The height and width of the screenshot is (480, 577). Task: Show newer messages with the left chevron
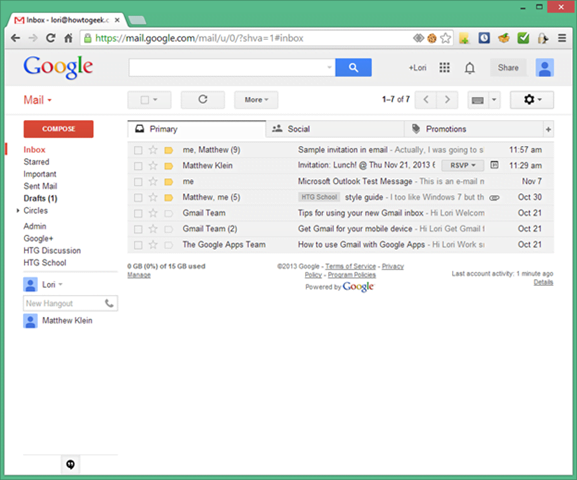pos(426,100)
